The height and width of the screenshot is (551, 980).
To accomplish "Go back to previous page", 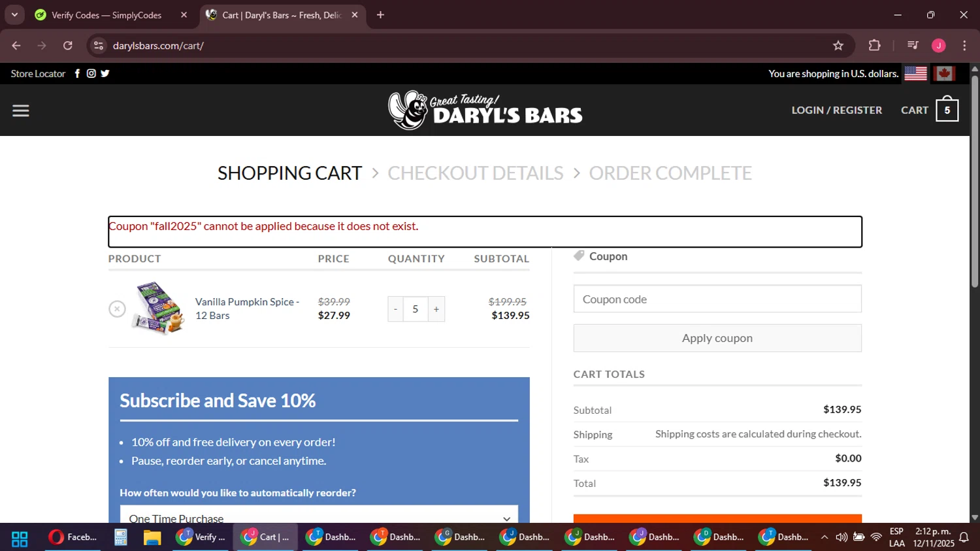I will tap(16, 45).
